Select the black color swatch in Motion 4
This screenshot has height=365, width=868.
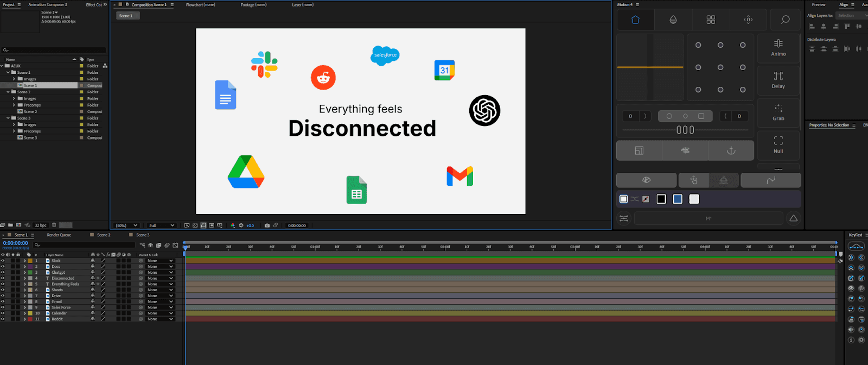661,199
